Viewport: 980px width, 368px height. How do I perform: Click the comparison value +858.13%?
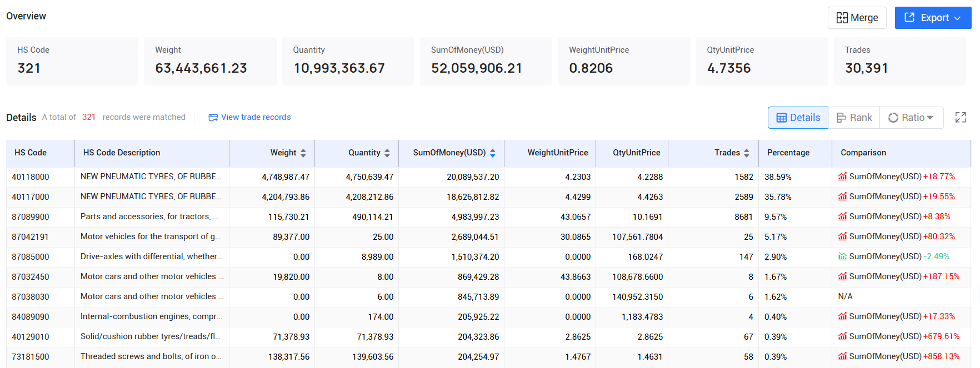tap(941, 356)
